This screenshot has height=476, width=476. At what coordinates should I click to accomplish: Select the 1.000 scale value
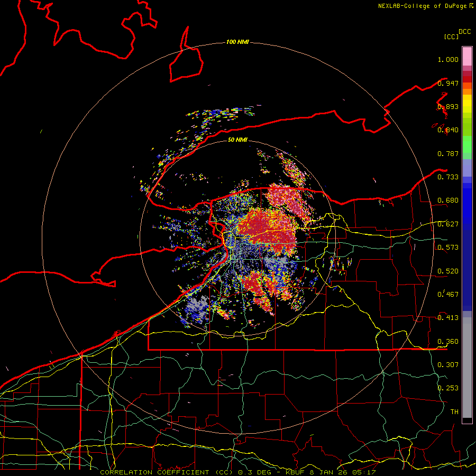point(448,59)
